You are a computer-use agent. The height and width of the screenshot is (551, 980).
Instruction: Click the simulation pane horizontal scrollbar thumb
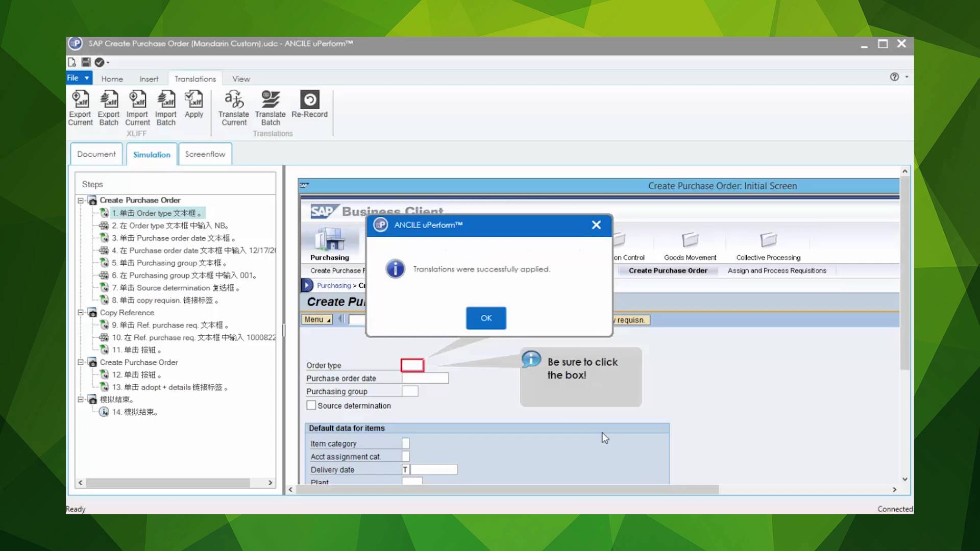tap(507, 490)
